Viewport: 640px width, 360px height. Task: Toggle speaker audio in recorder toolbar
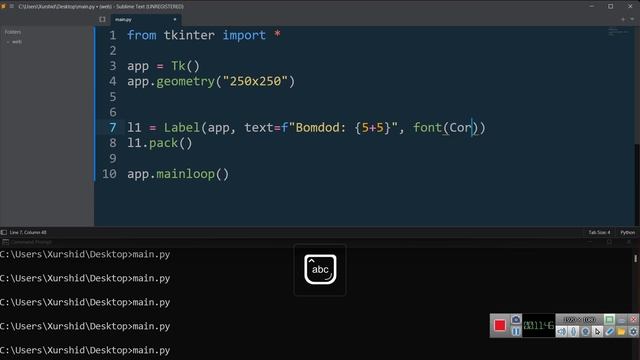click(x=562, y=331)
